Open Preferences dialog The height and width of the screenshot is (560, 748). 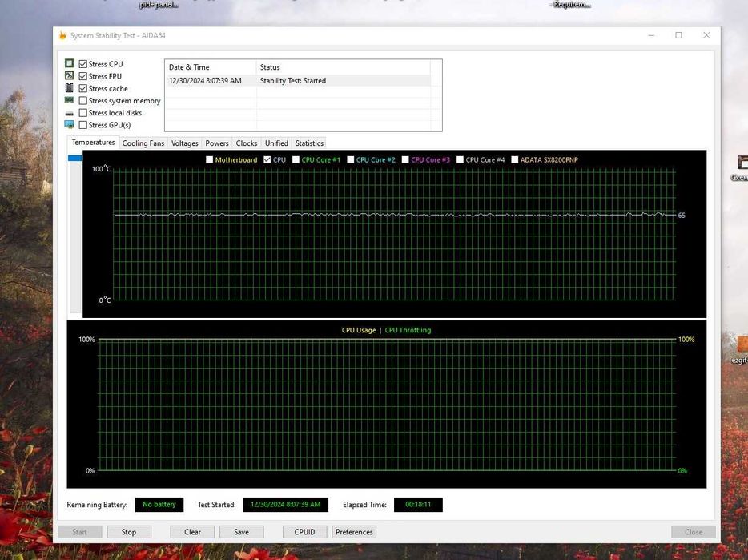tap(354, 532)
